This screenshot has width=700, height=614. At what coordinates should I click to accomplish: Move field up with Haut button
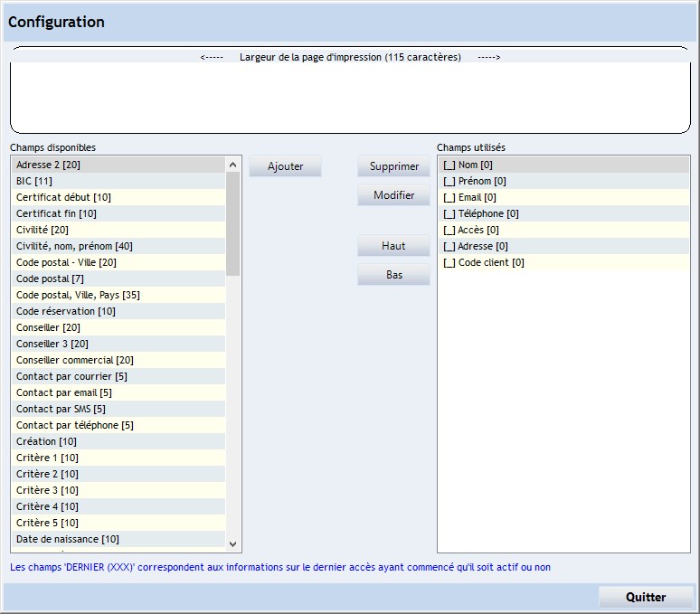coord(393,246)
